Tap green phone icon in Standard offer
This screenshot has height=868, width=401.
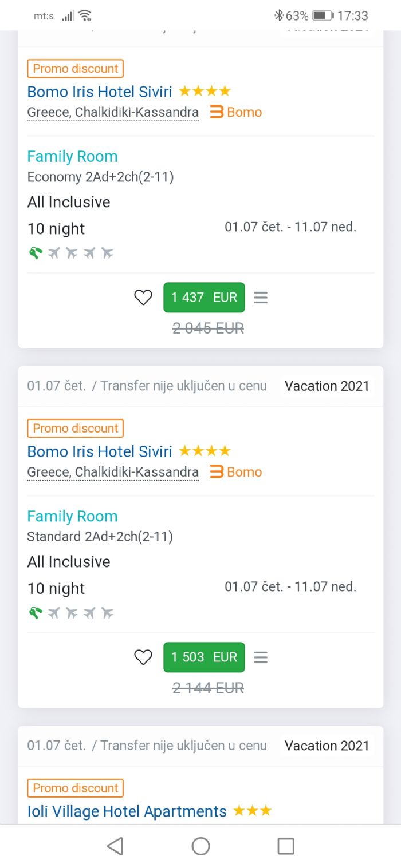(36, 612)
